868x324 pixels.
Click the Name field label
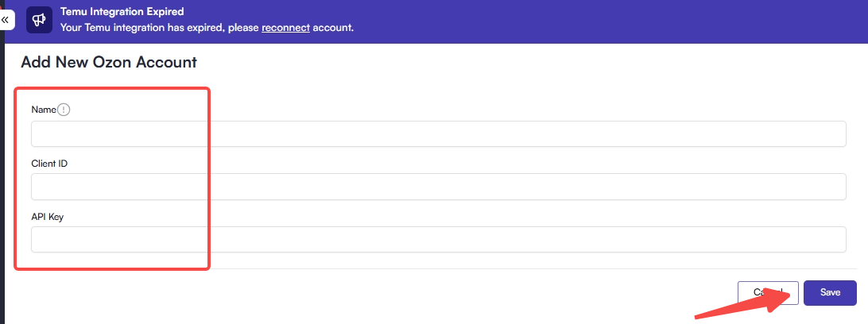43,110
